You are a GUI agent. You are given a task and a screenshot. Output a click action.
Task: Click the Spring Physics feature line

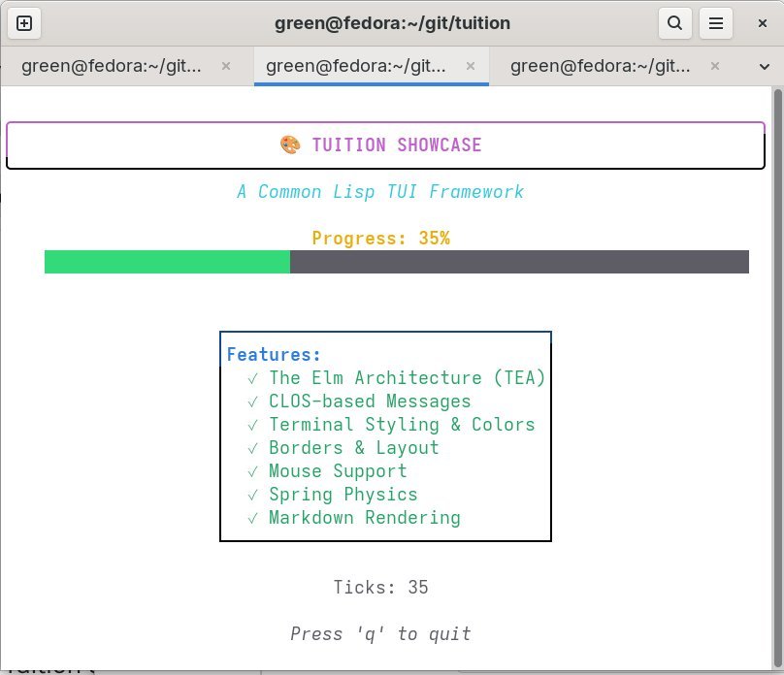pos(343,495)
